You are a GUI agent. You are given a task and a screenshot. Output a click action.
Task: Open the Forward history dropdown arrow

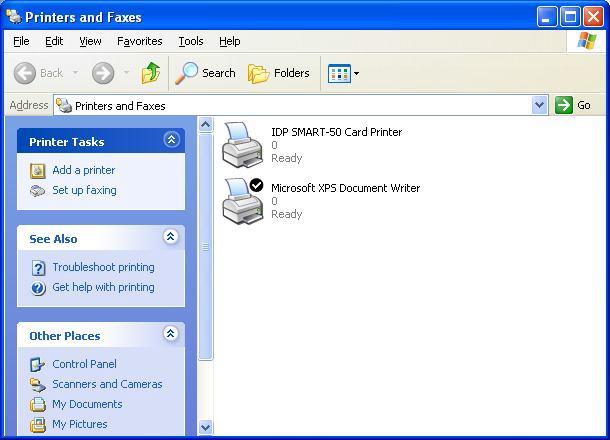tap(126, 72)
